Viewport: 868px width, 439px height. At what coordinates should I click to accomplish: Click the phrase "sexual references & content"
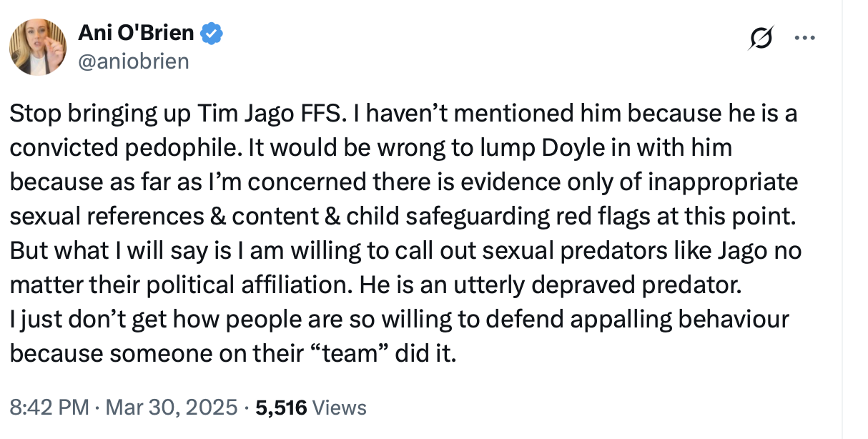click(x=151, y=217)
